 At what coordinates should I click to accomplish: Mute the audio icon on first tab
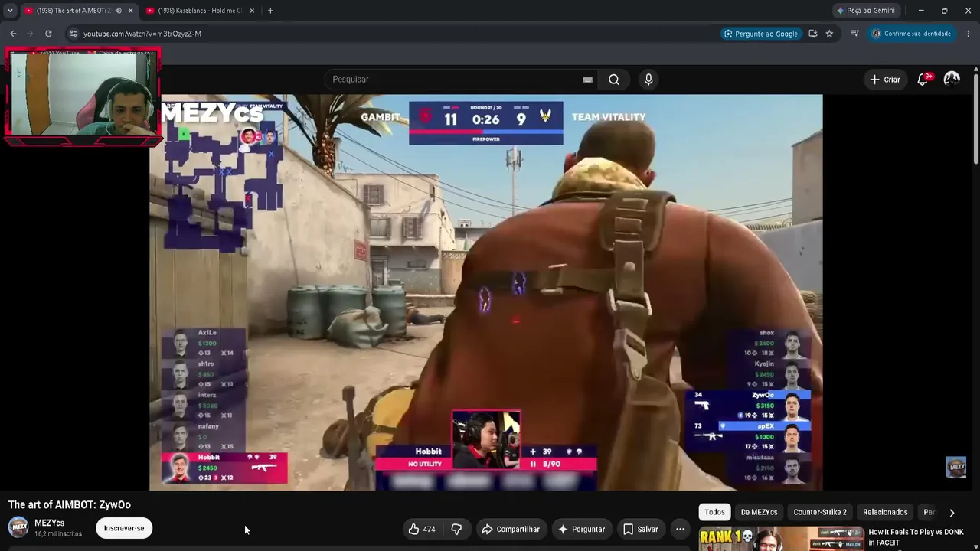(x=118, y=11)
